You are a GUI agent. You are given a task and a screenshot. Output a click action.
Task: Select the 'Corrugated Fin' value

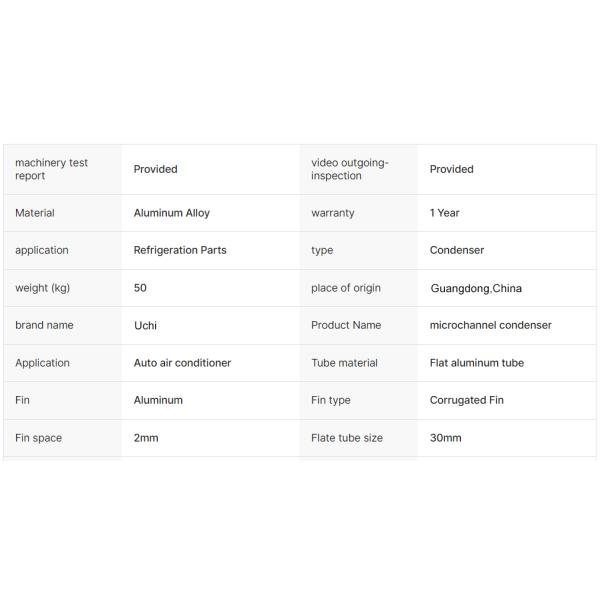466,400
